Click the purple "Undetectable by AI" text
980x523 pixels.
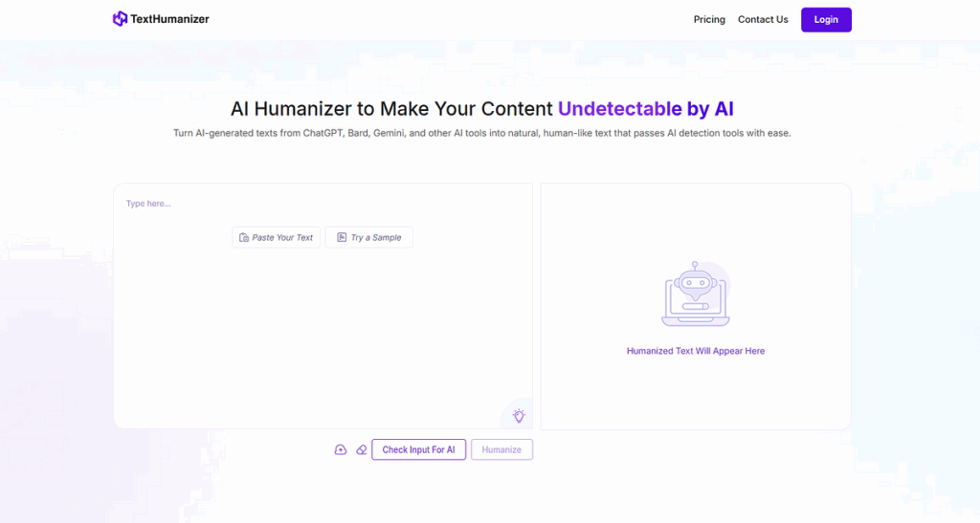[645, 109]
